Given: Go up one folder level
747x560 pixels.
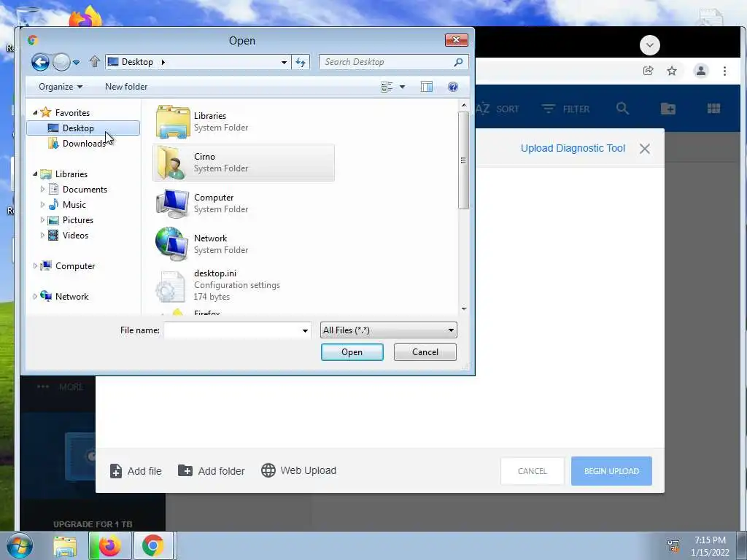Looking at the screenshot, I should tap(94, 61).
